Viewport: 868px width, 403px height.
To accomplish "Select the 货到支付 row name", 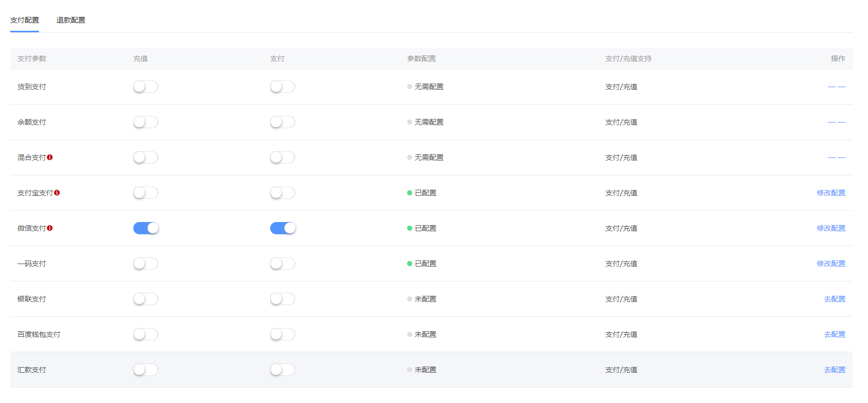I will pyautogui.click(x=32, y=87).
